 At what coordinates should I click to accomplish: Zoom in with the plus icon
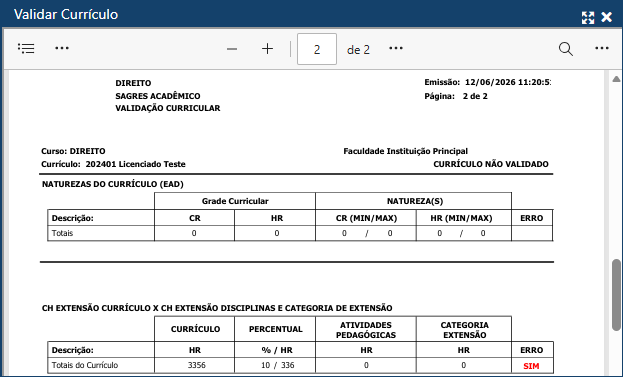[267, 49]
